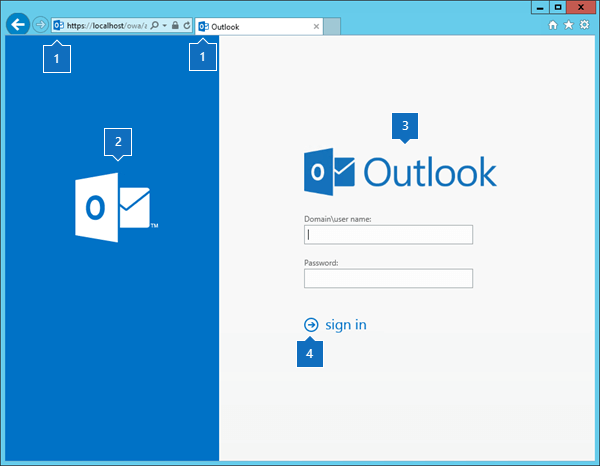Click the large Outlook title text
The height and width of the screenshot is (466, 600).
click(430, 172)
